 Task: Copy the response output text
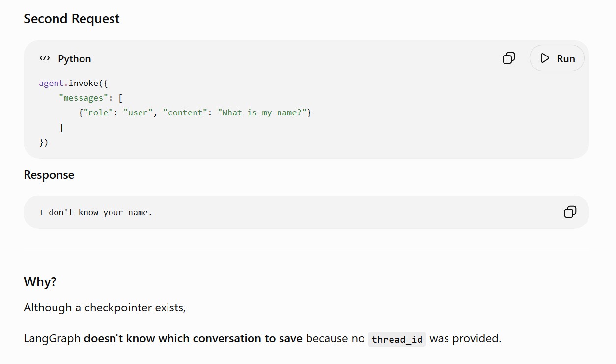tap(570, 212)
